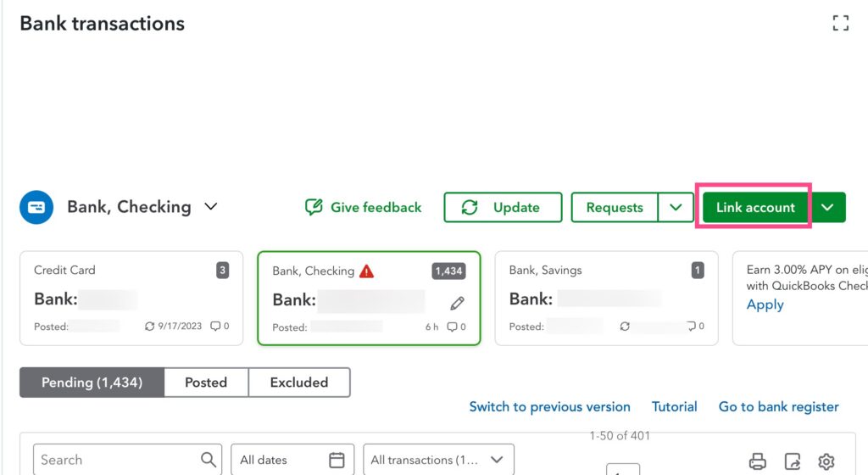868x475 pixels.
Task: Switch to the Posted tab
Action: (206, 382)
